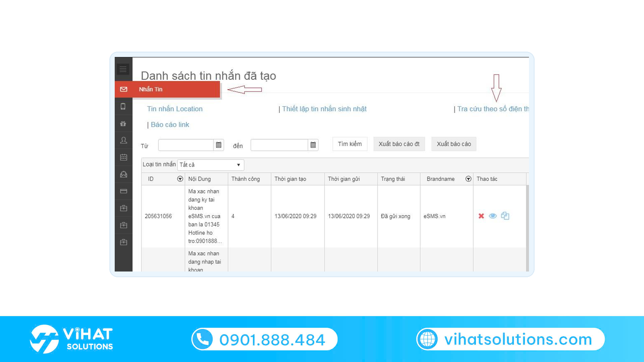Open the ID column filter

coord(180,179)
